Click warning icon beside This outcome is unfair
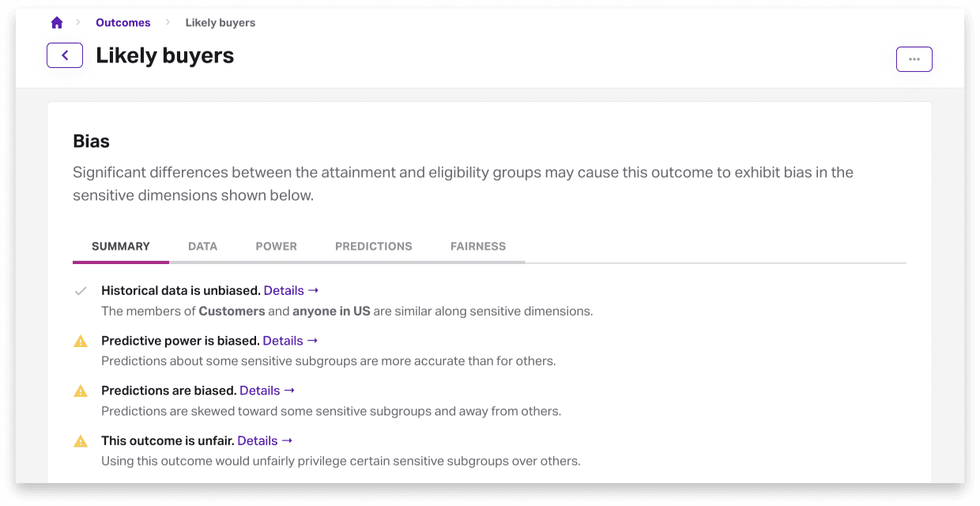The image size is (980, 506). [x=81, y=441]
